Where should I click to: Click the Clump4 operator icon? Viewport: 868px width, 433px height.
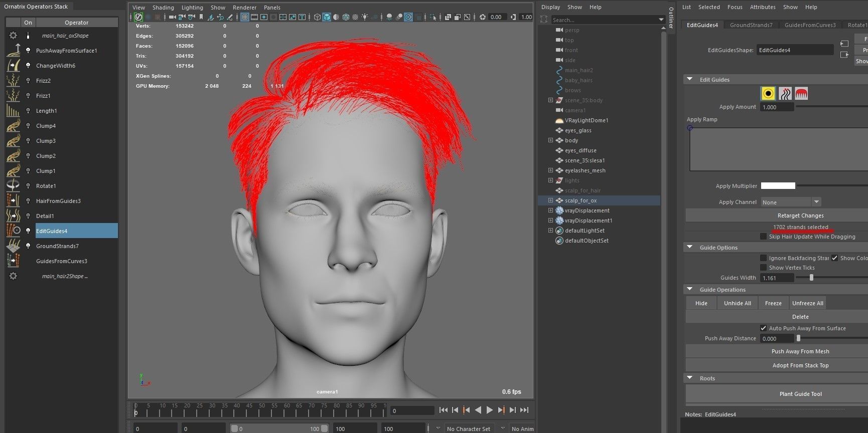[14, 125]
